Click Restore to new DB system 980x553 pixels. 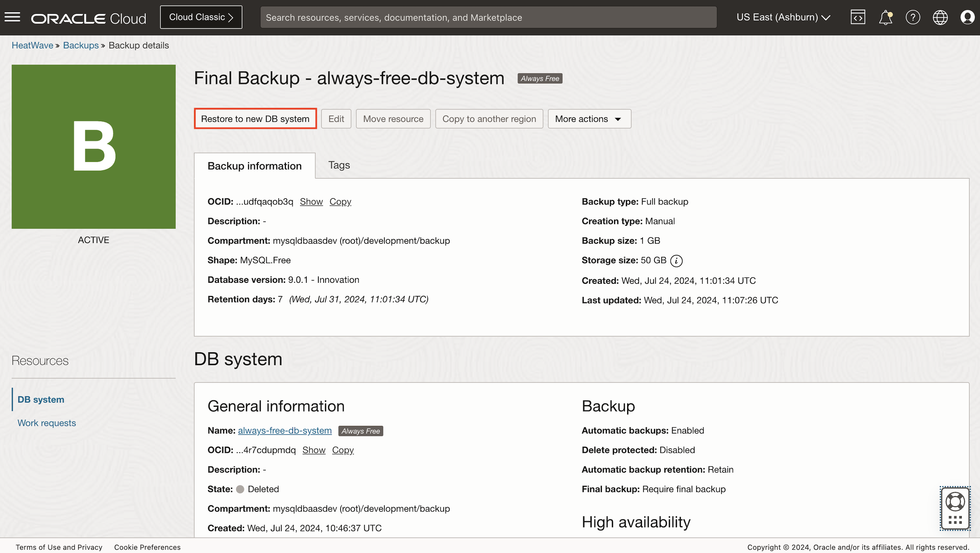(255, 119)
